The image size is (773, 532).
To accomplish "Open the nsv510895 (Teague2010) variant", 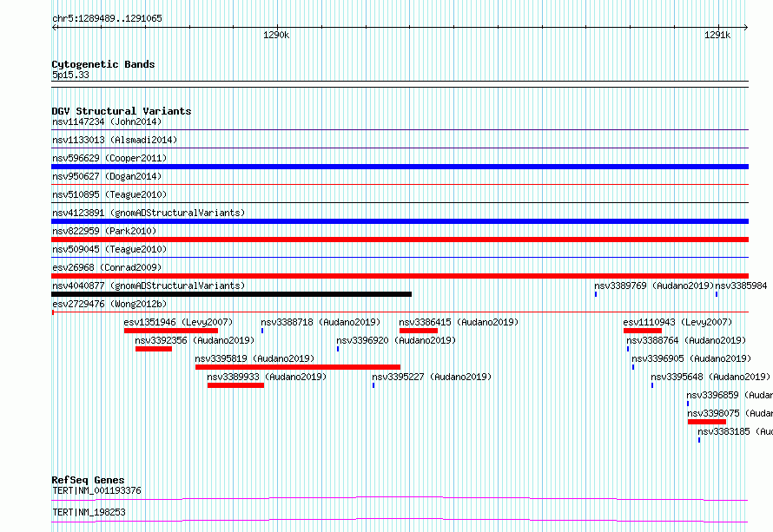I will point(109,194).
